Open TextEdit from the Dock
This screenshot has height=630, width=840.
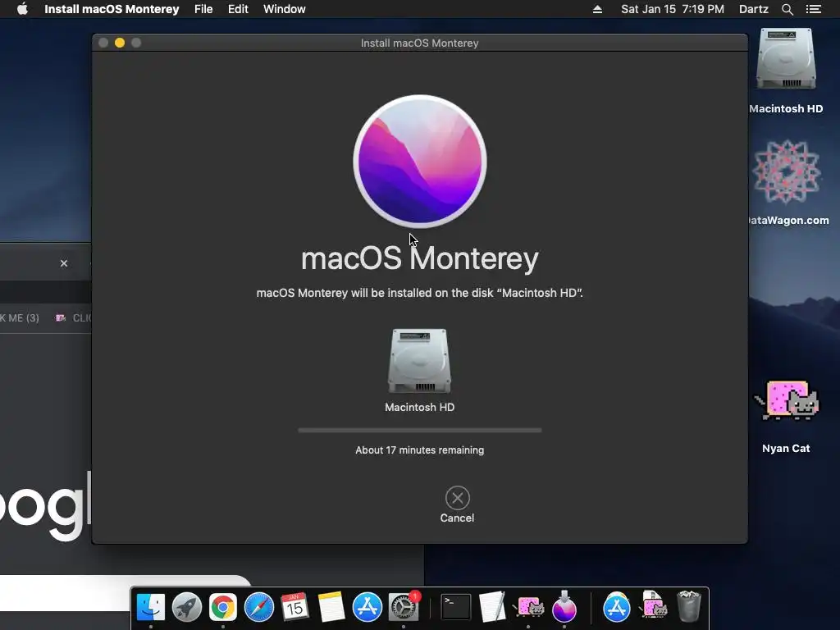point(492,607)
